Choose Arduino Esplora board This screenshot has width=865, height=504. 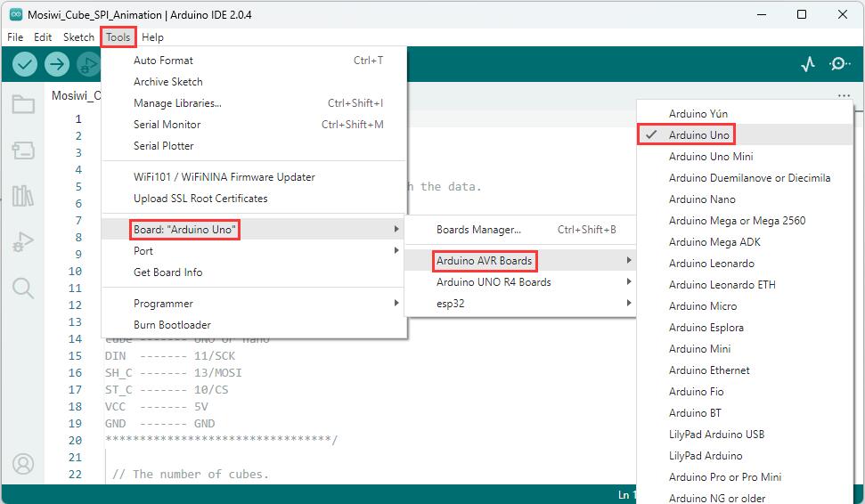point(745,328)
